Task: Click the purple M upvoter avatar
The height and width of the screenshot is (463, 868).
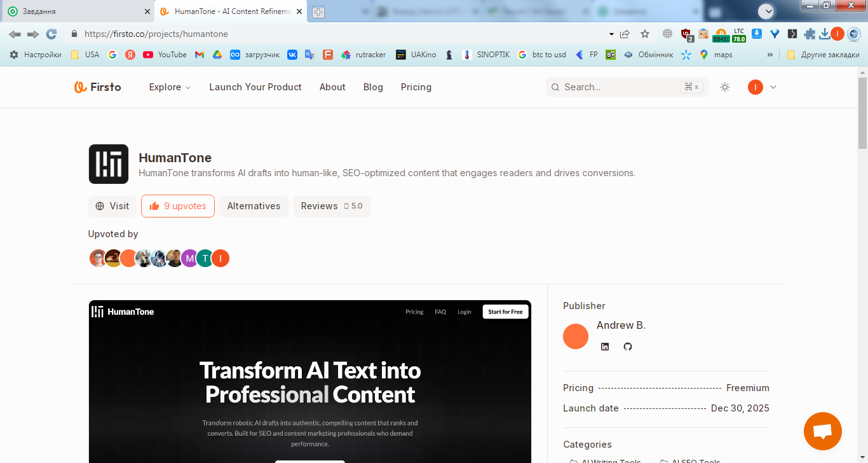Action: (189, 258)
